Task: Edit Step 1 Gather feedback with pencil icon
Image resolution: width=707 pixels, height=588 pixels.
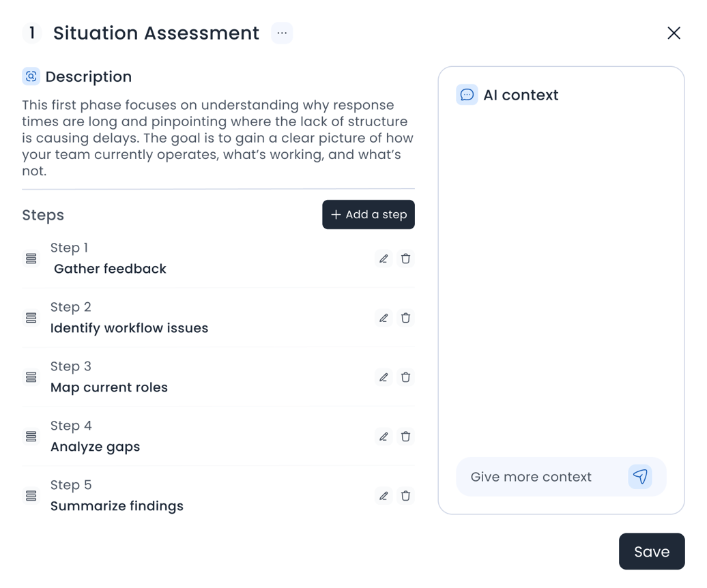Action: coord(384,259)
